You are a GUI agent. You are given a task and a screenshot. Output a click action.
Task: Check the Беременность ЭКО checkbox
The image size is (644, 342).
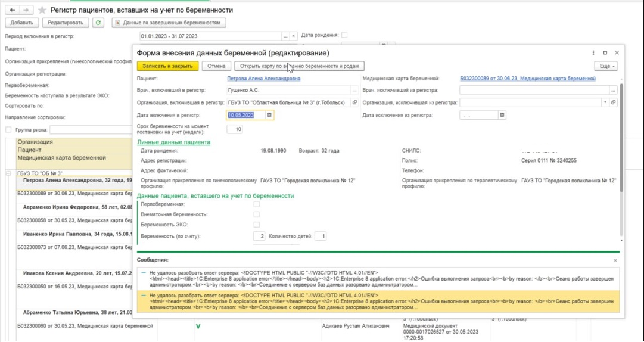click(x=257, y=225)
